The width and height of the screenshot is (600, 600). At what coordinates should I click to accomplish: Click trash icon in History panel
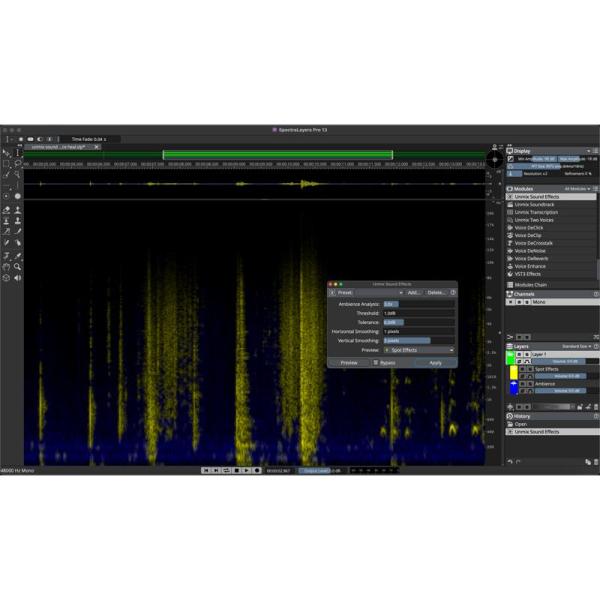[596, 462]
